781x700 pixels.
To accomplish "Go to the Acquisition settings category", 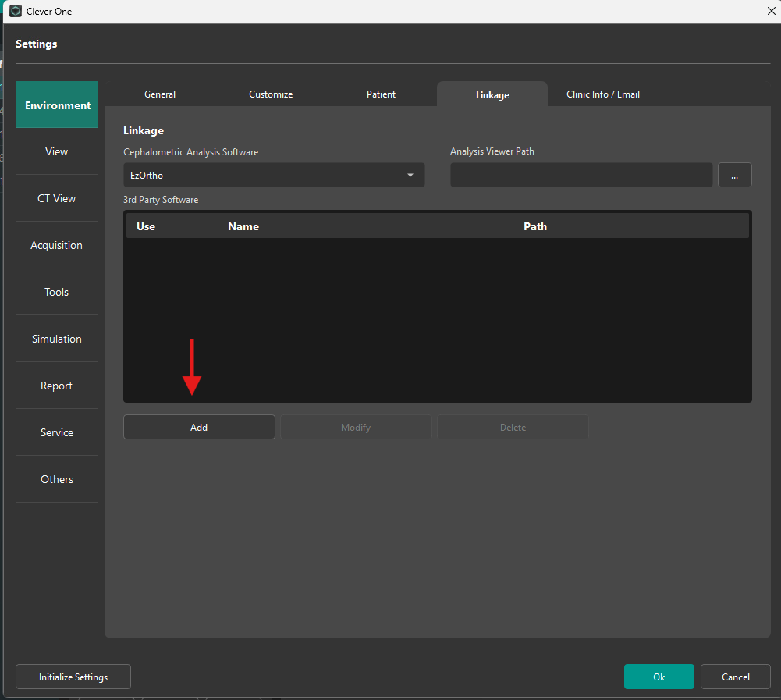I will 57,245.
